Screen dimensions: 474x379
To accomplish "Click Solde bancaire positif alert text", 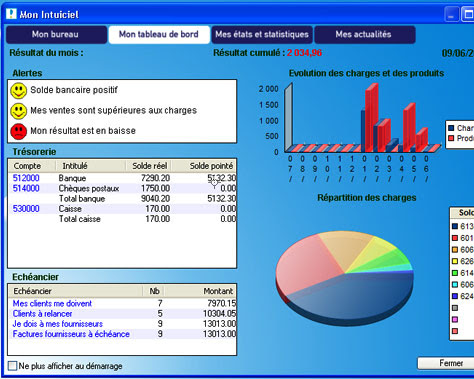I will pos(74,90).
